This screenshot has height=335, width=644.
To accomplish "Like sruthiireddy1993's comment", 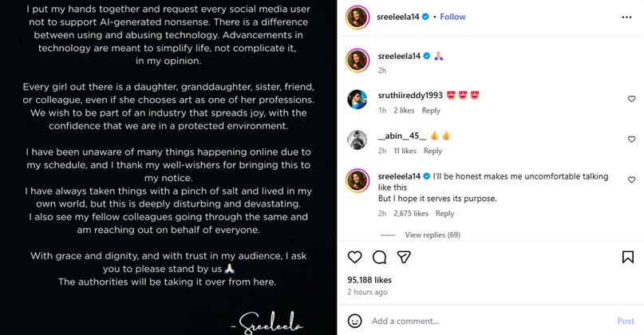I will pyautogui.click(x=631, y=100).
